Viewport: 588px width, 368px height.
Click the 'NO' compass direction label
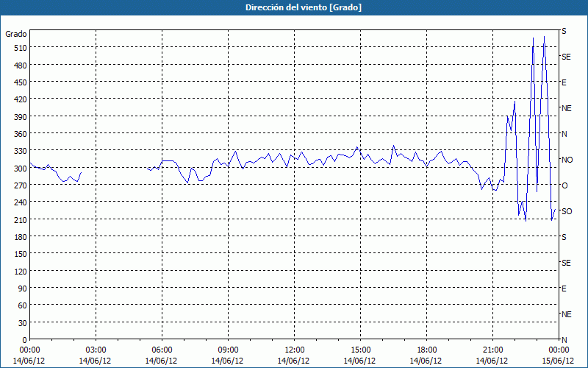click(x=567, y=160)
